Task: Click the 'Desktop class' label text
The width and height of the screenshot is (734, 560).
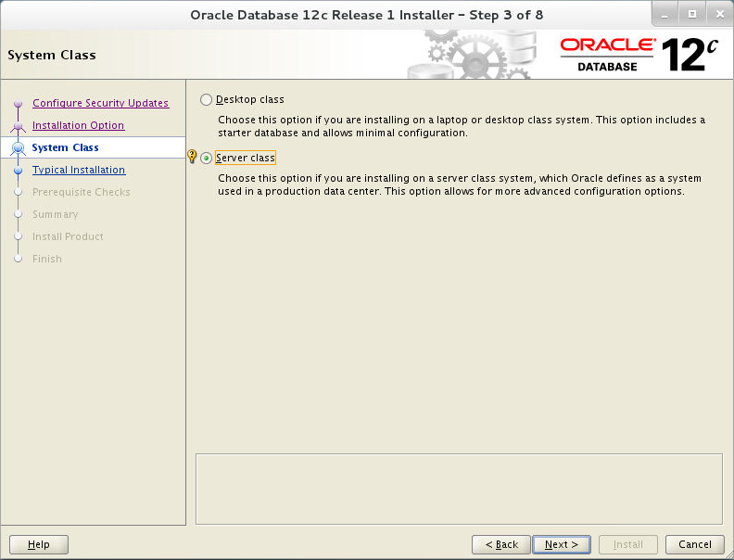Action: click(x=250, y=100)
